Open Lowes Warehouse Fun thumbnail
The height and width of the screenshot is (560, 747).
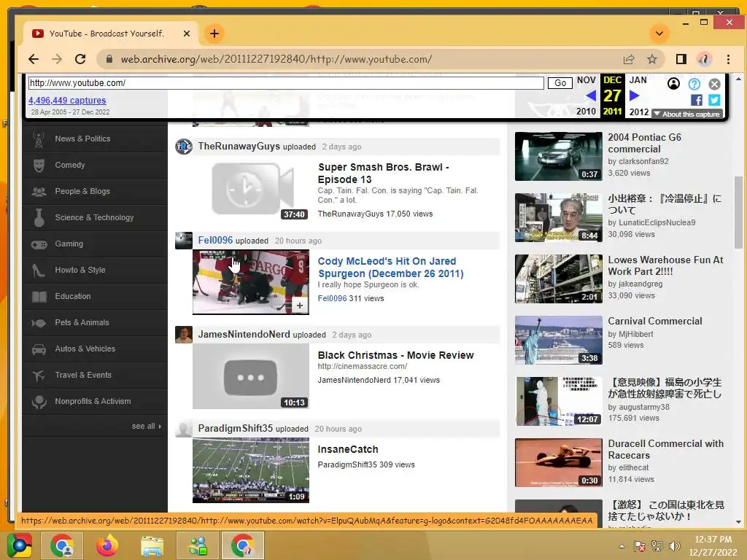[558, 279]
